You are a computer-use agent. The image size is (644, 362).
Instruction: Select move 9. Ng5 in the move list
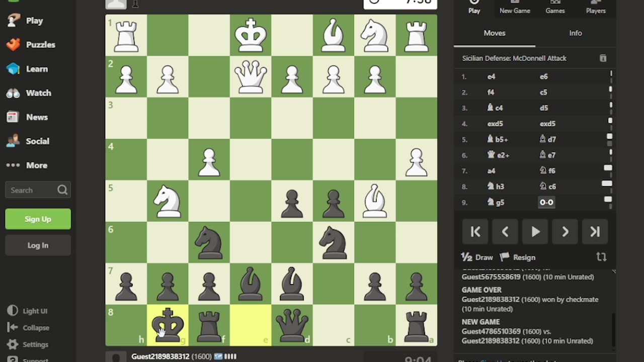(496, 203)
